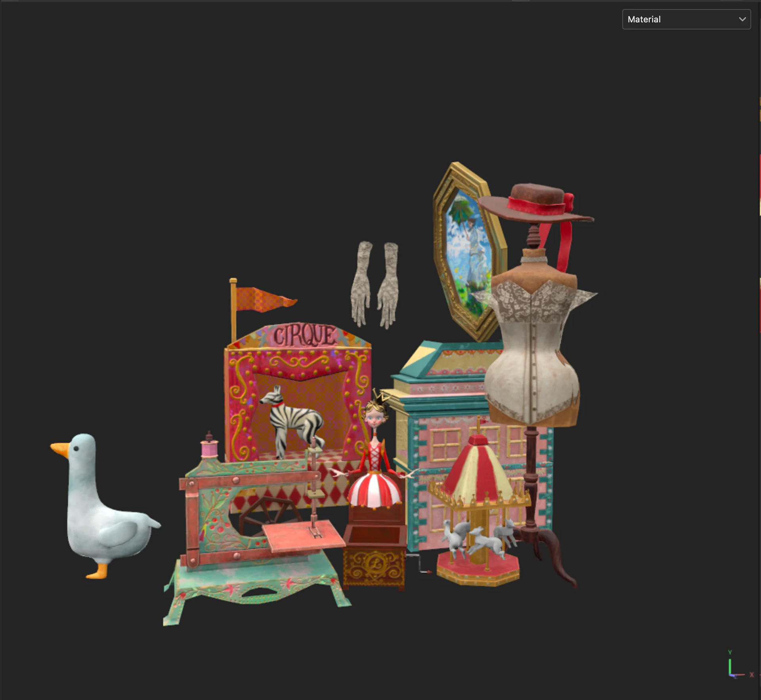Click the chevron arrow on Material dropdown
Screen dimensions: 761x700
[742, 19]
